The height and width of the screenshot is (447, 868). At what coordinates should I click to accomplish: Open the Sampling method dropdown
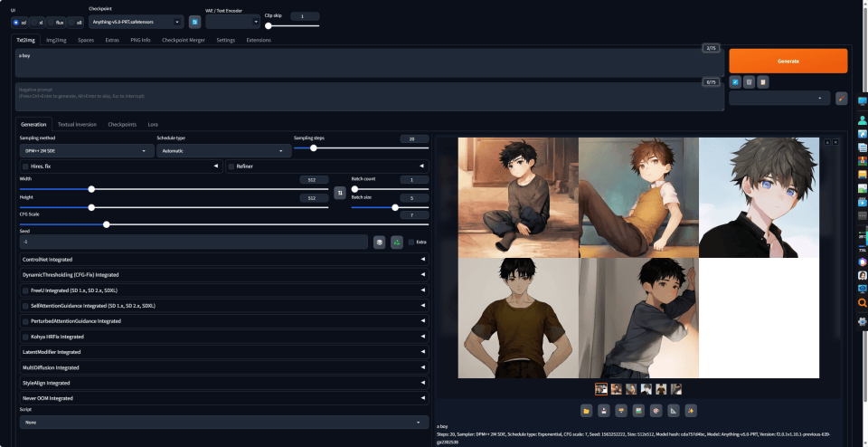tap(87, 151)
